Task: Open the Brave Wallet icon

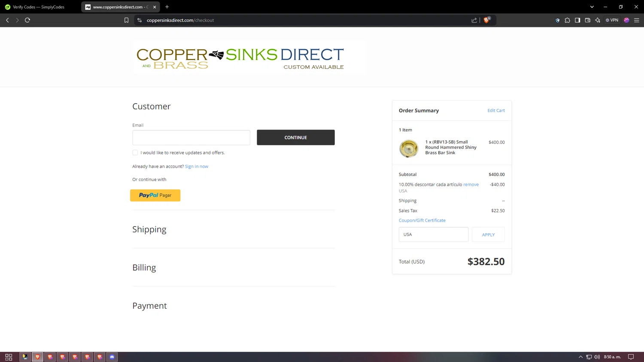Action: 588,20
